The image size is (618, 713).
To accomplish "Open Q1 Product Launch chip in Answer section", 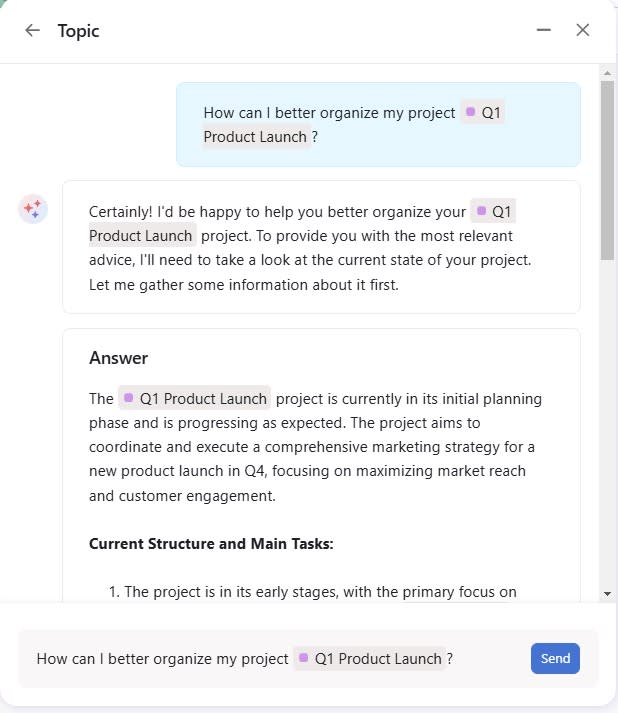I will tap(195, 398).
